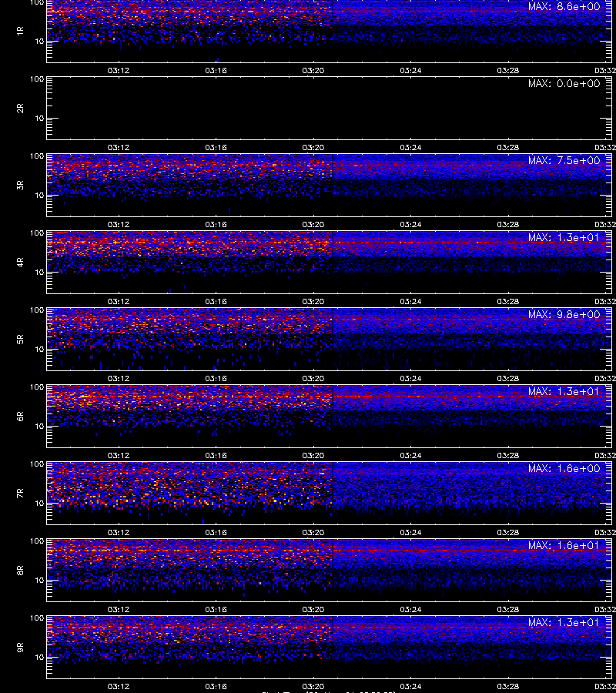Click the "MAX: 1.6e+00" value

click(564, 468)
